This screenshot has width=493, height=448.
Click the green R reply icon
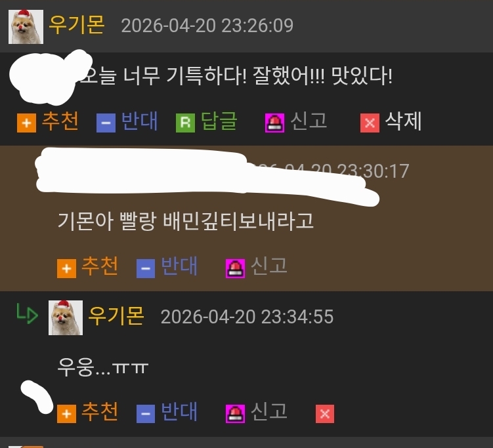(x=185, y=123)
